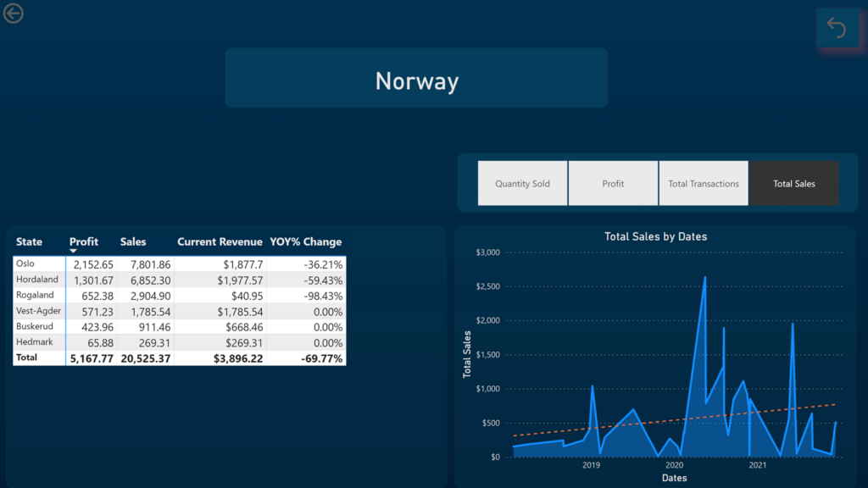Sort table by State column header
868x488 pixels.
click(x=29, y=241)
